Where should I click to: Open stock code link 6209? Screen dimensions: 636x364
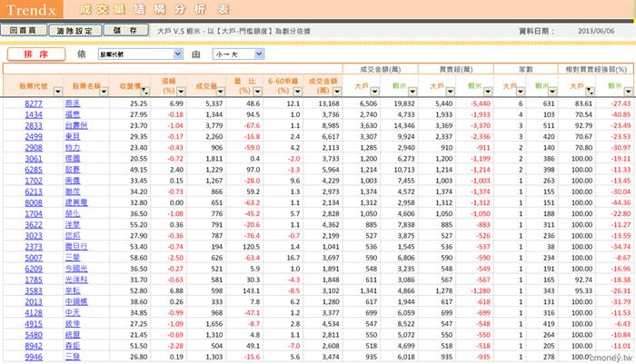[x=34, y=269]
